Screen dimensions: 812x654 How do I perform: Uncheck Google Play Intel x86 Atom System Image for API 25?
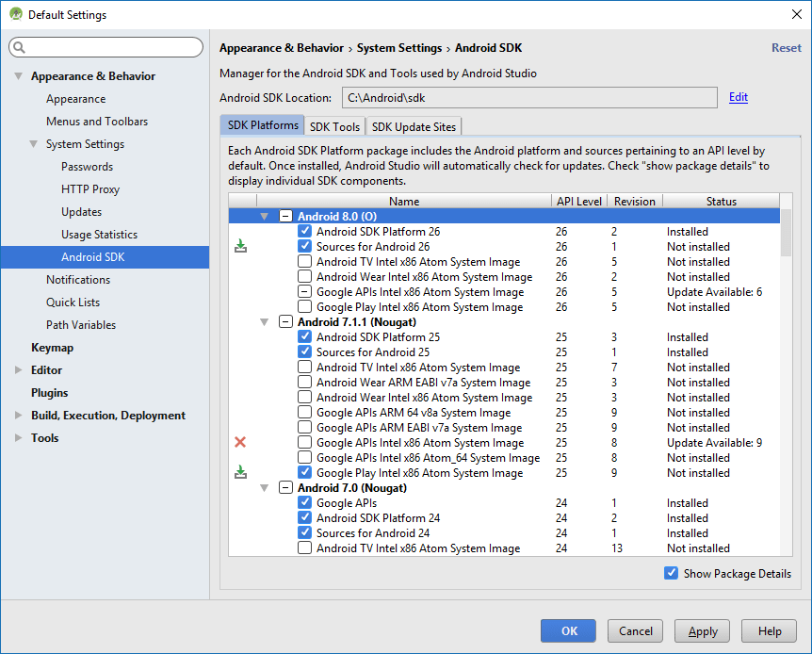pyautogui.click(x=303, y=472)
